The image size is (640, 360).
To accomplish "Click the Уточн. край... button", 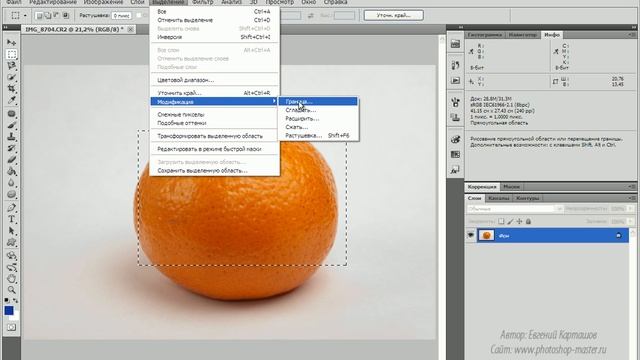I will pos(393,16).
